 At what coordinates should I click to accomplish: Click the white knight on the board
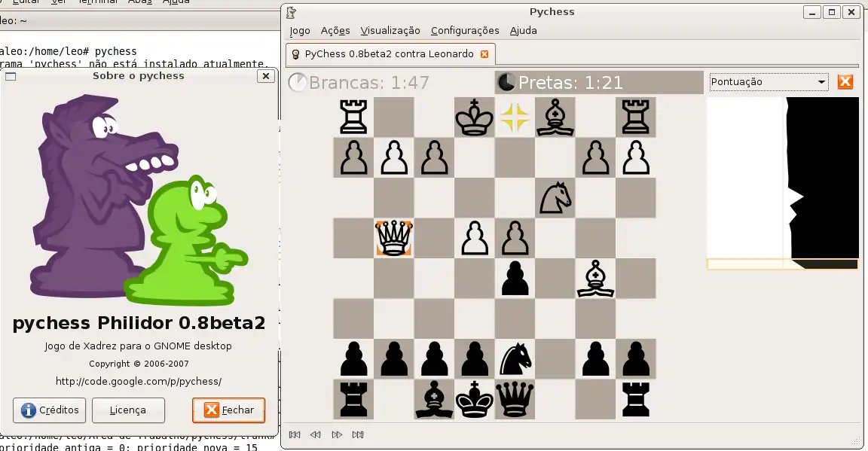(555, 197)
